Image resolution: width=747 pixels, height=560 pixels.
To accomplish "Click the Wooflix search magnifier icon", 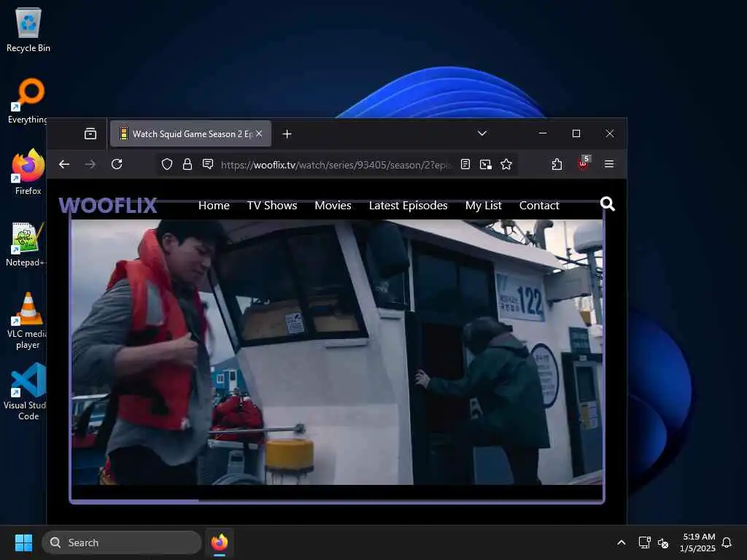I will [x=608, y=204].
